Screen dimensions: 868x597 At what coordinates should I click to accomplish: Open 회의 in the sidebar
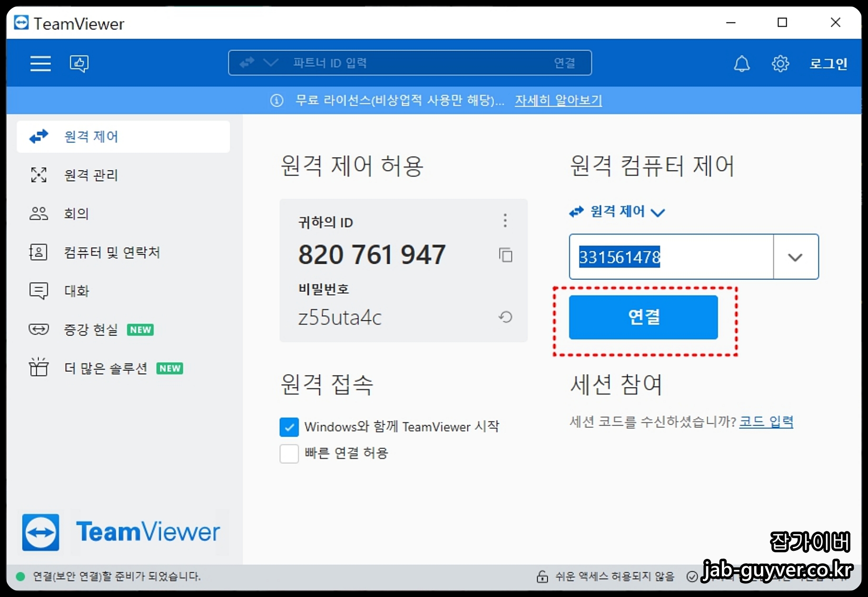pos(123,214)
